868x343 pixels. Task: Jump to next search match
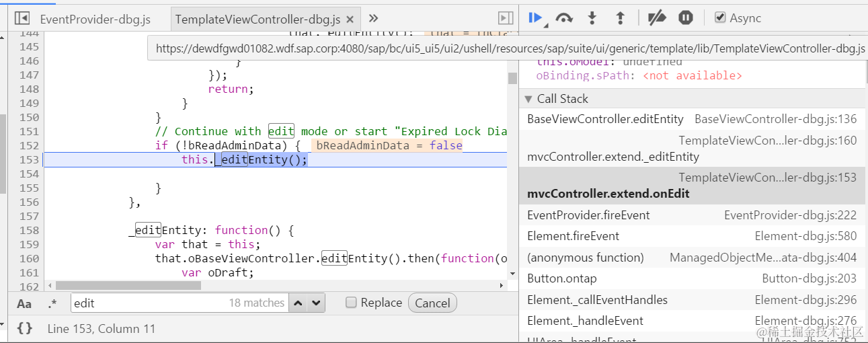(x=317, y=303)
